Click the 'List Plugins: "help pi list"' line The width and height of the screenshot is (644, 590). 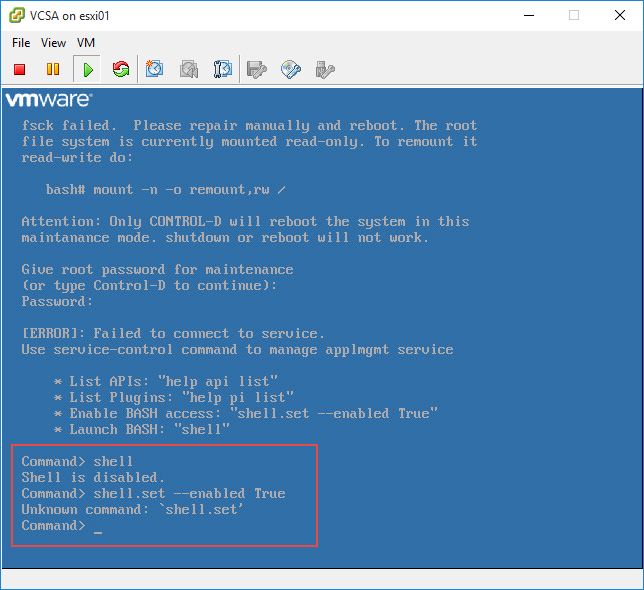pyautogui.click(x=174, y=397)
